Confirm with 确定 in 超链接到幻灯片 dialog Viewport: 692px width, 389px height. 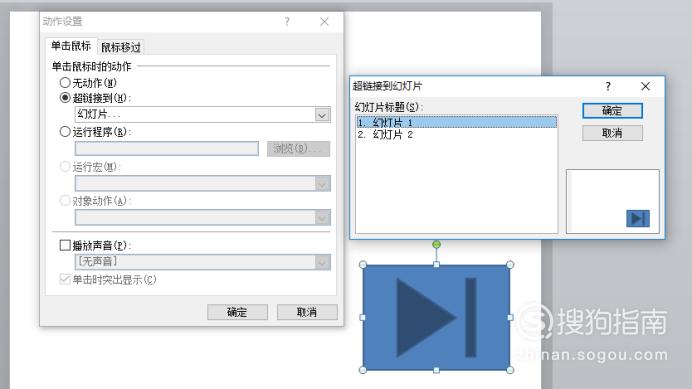tap(612, 111)
